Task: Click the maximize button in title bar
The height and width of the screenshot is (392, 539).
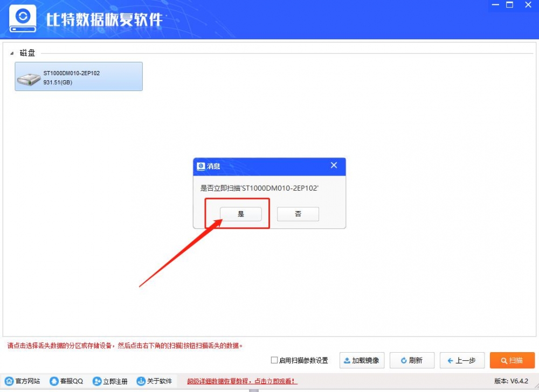Action: [510, 5]
